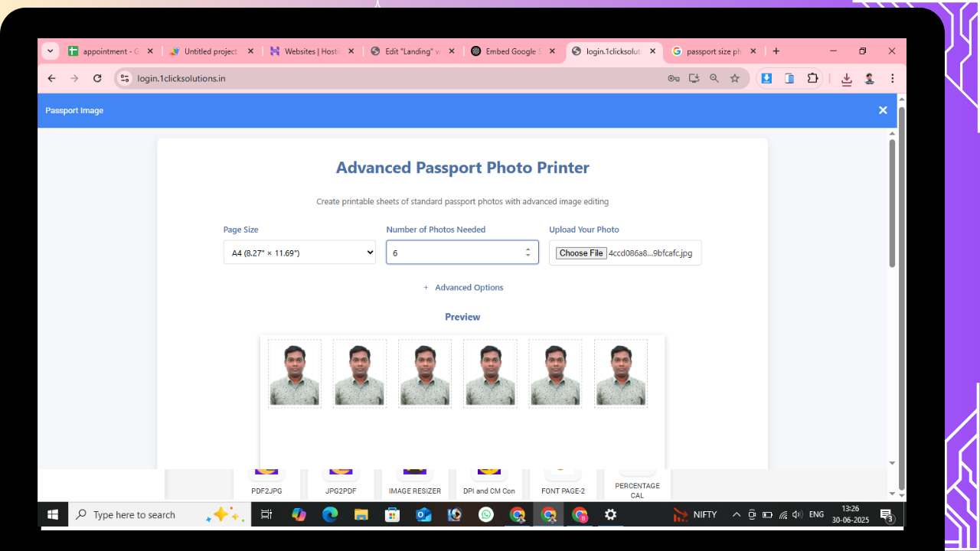This screenshot has width=980, height=551.
Task: Click the Choose File button
Action: click(581, 253)
